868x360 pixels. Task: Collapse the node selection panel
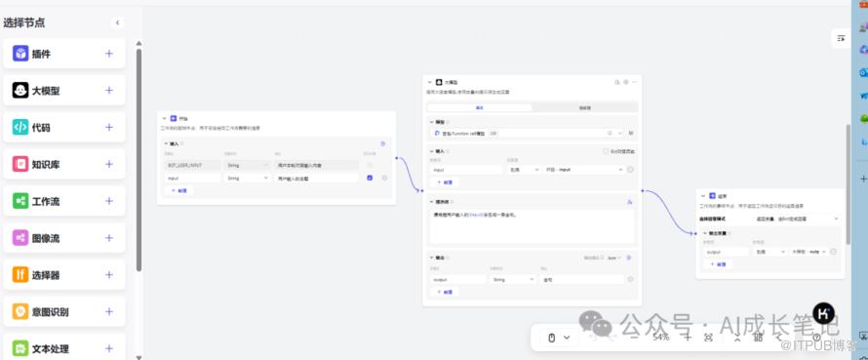pyautogui.click(x=117, y=22)
